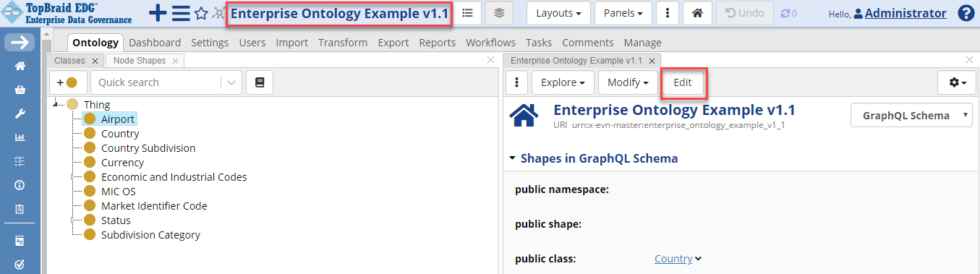Click the Edit button
This screenshot has height=274, width=980.
[x=683, y=82]
